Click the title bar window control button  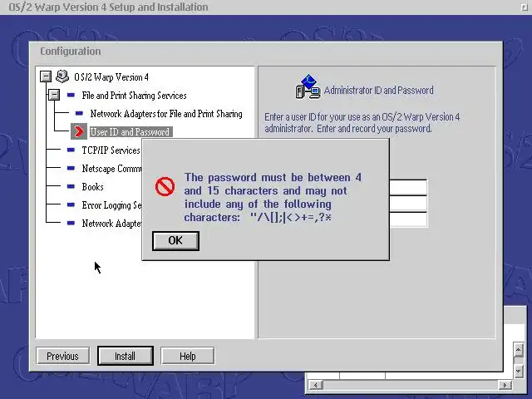pyautogui.click(x=525, y=7)
